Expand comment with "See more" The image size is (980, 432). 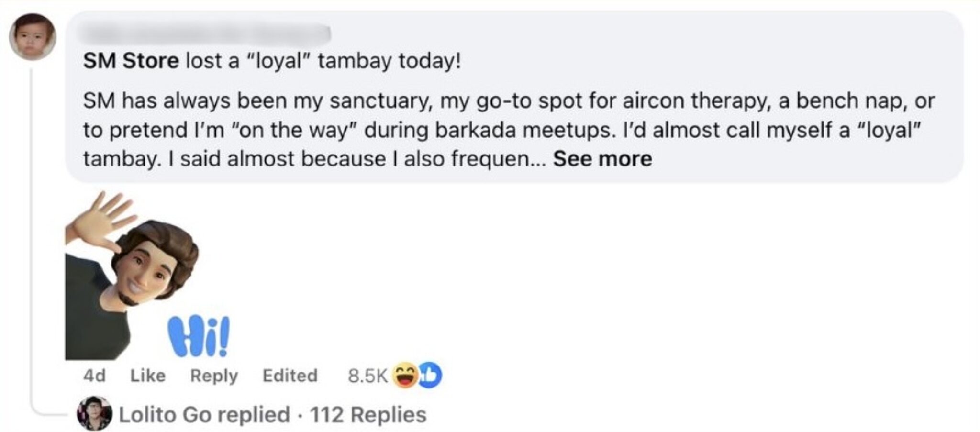(x=602, y=159)
